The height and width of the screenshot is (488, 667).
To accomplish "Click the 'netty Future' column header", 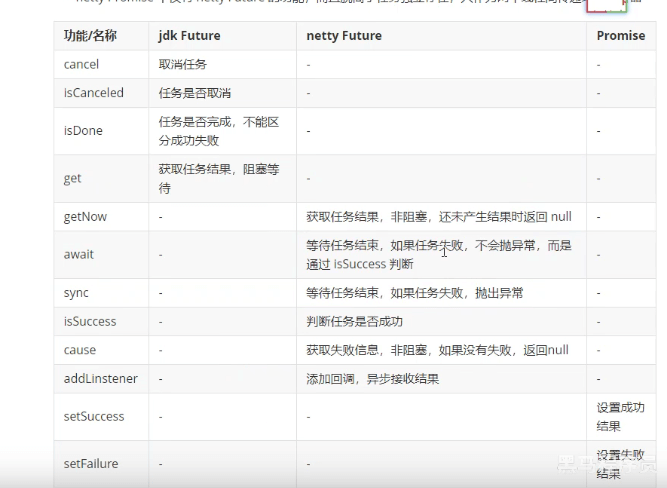I will coord(441,36).
